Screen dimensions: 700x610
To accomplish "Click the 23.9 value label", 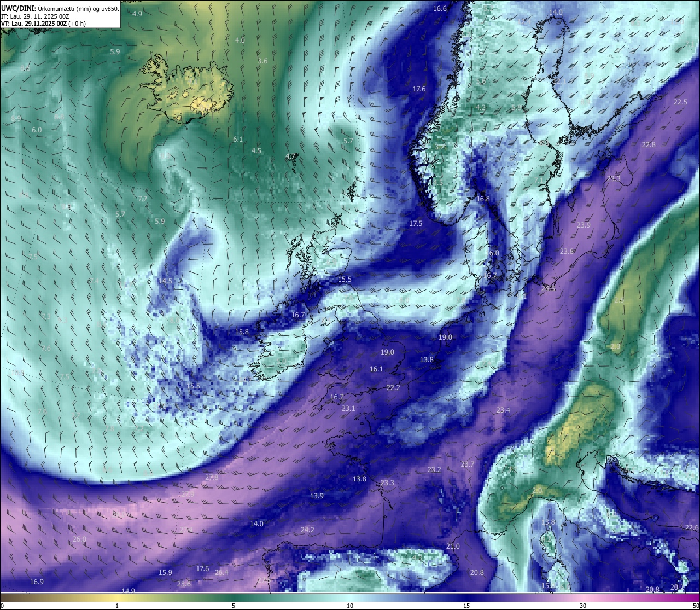I will tap(584, 225).
